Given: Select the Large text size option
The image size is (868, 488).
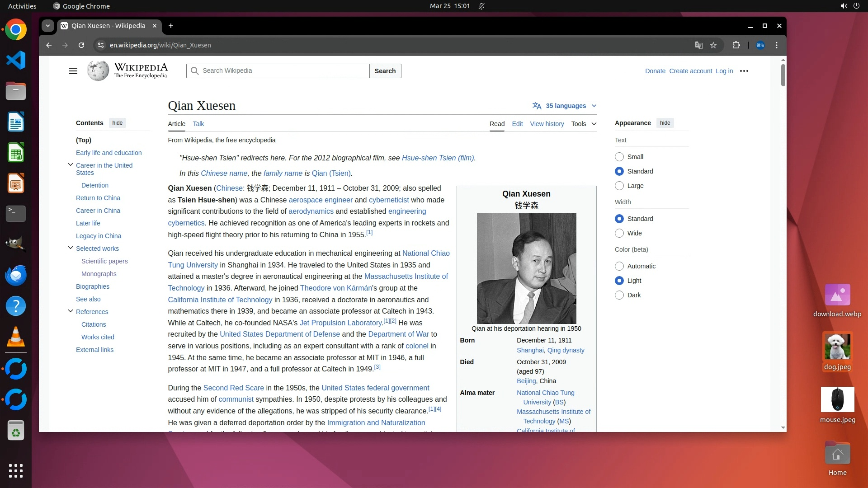Looking at the screenshot, I should click(x=619, y=186).
